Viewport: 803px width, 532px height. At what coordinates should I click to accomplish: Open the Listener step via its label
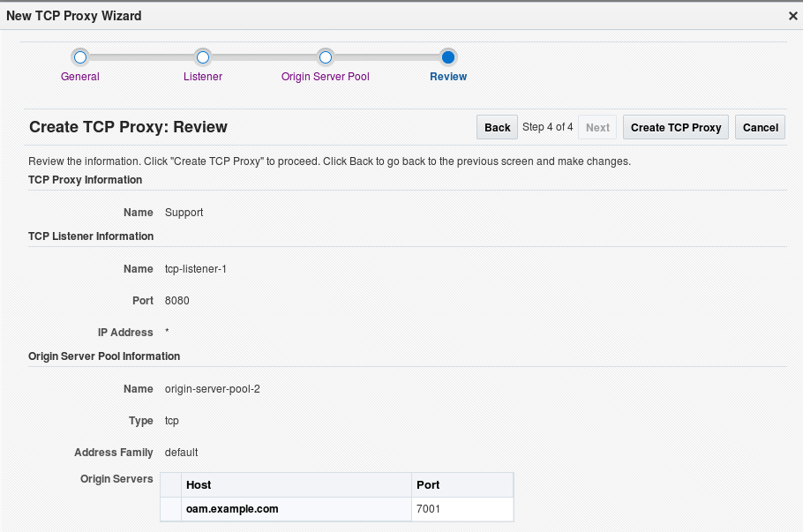[202, 77]
